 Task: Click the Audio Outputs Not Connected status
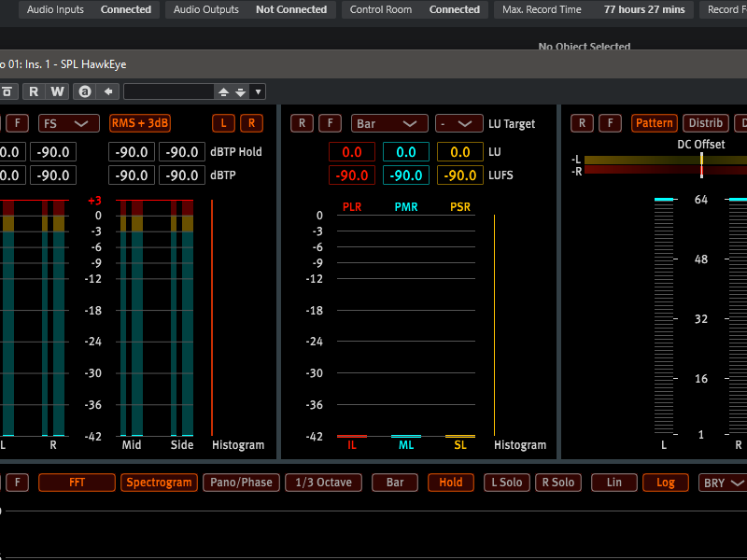point(250,9)
